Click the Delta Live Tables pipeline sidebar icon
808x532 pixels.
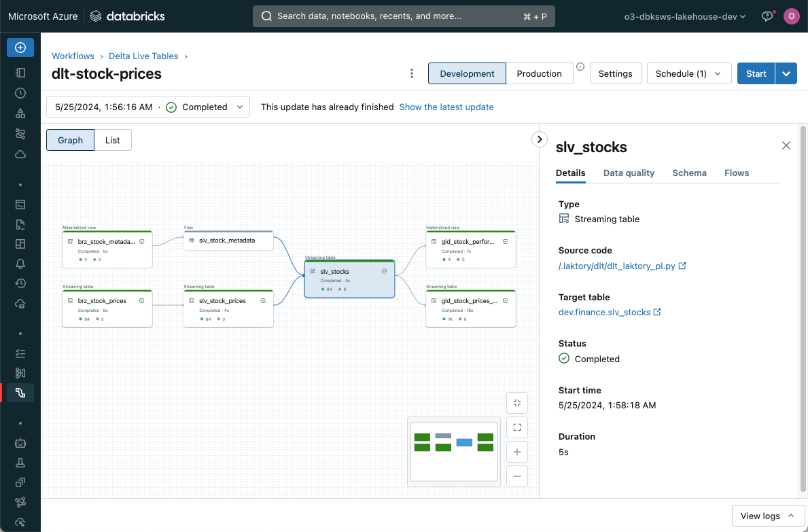(x=20, y=393)
